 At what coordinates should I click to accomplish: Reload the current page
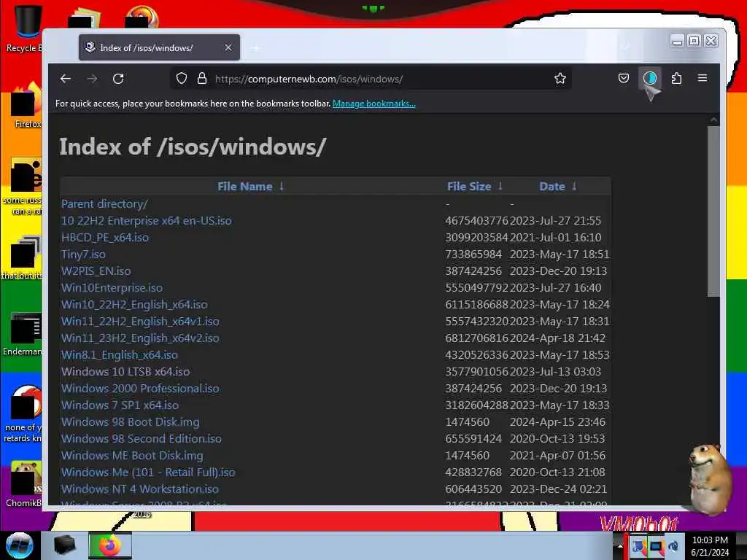[118, 79]
